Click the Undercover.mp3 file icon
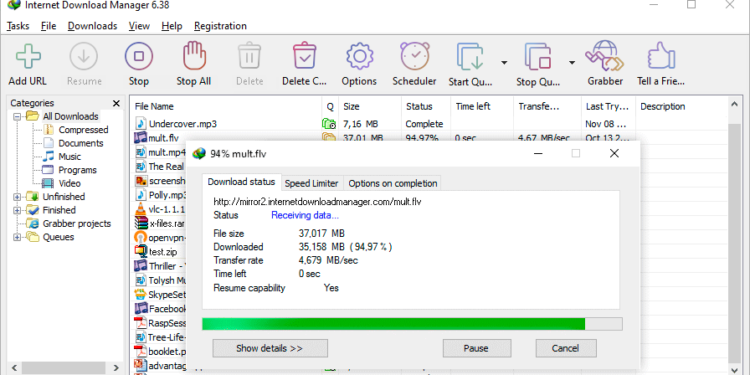750x375 pixels. pyautogui.click(x=141, y=124)
